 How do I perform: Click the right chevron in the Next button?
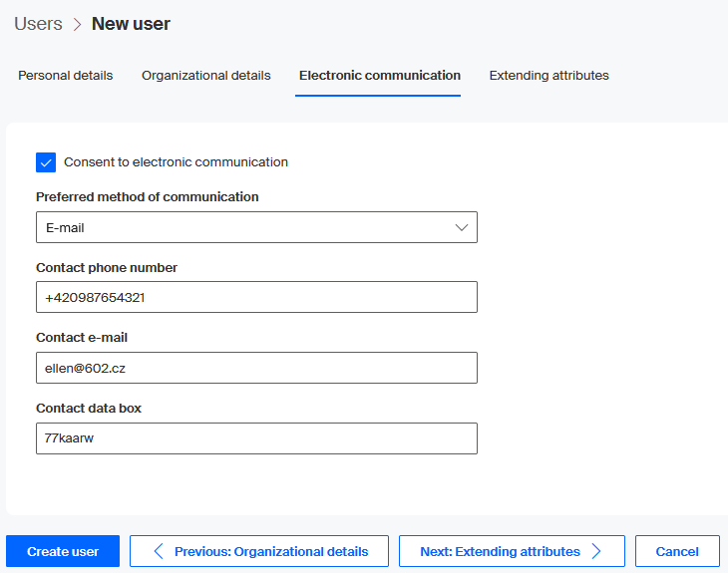[596, 551]
